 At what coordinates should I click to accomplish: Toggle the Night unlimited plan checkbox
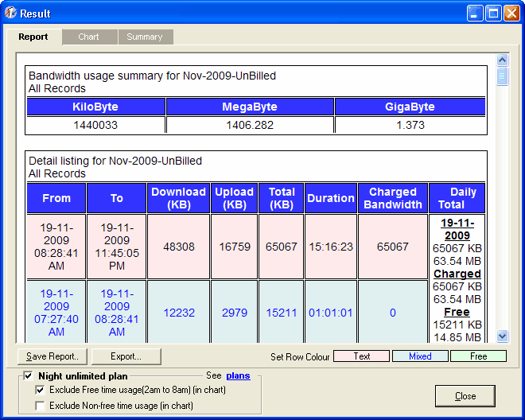29,375
